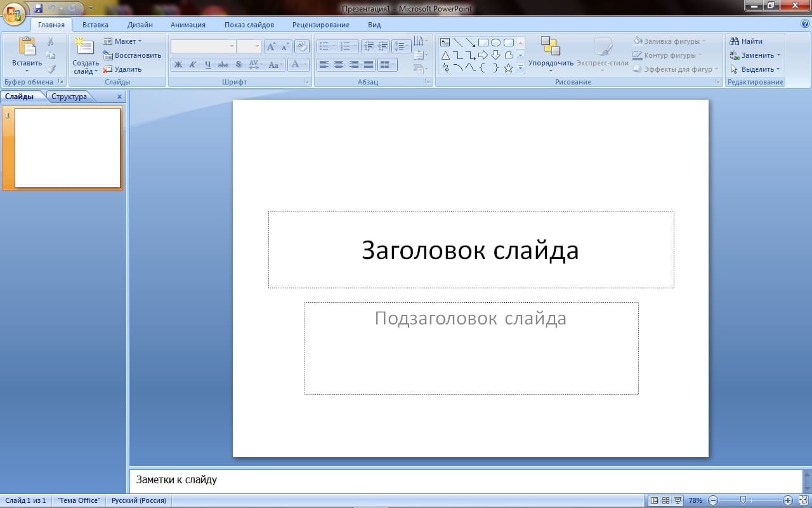Click the Format Painter brush icon
The width and height of the screenshot is (812, 508).
(x=51, y=69)
